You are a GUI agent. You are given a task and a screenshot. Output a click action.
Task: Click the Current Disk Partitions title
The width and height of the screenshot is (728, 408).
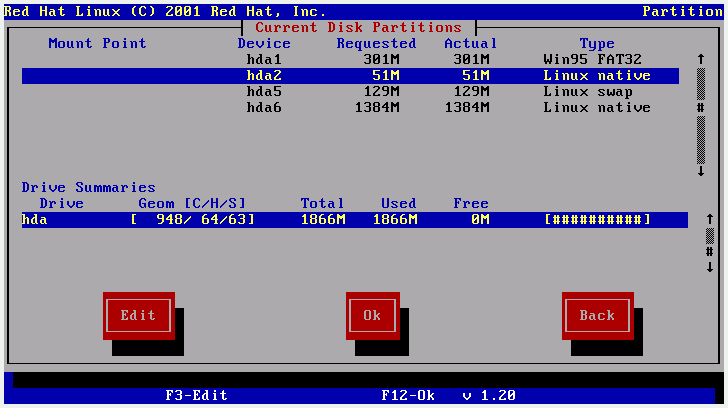coord(359,27)
